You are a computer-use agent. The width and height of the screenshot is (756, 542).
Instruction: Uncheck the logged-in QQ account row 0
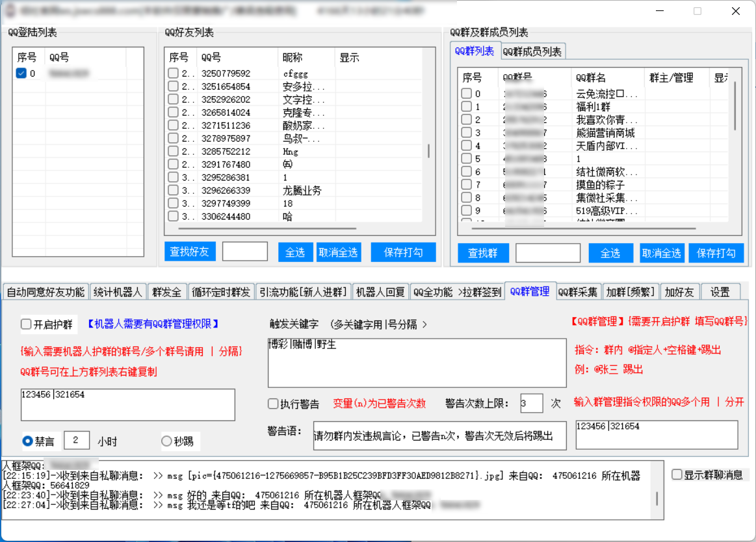click(x=21, y=73)
